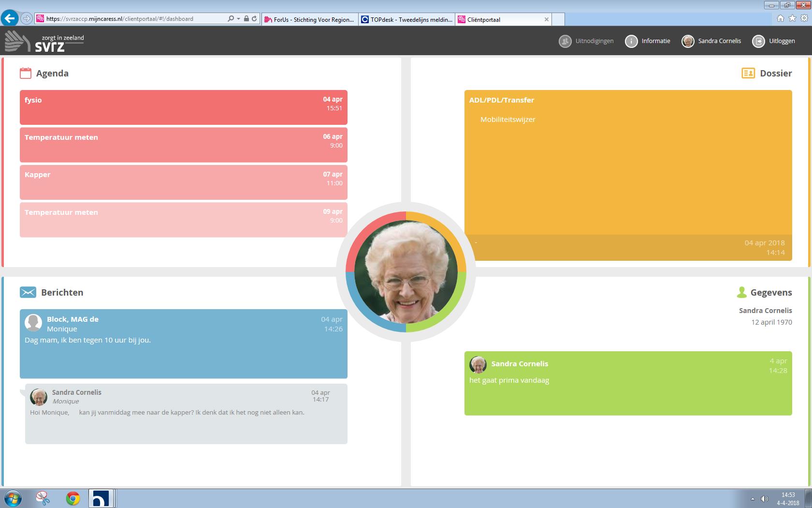Open the Uitnodigingen invitations icon
Image resolution: width=812 pixels, height=508 pixels.
pyautogui.click(x=565, y=41)
